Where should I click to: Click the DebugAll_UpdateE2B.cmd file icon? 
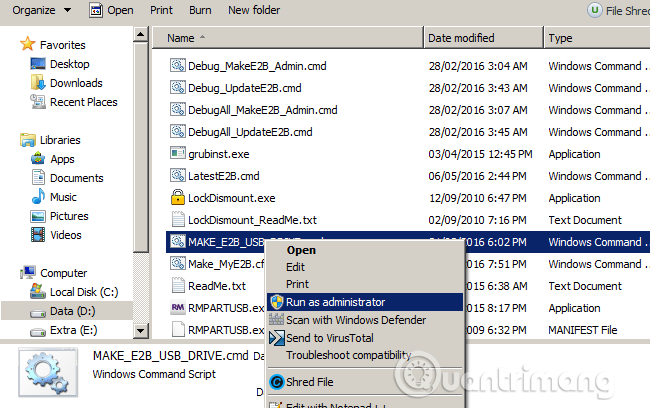pyautogui.click(x=177, y=131)
